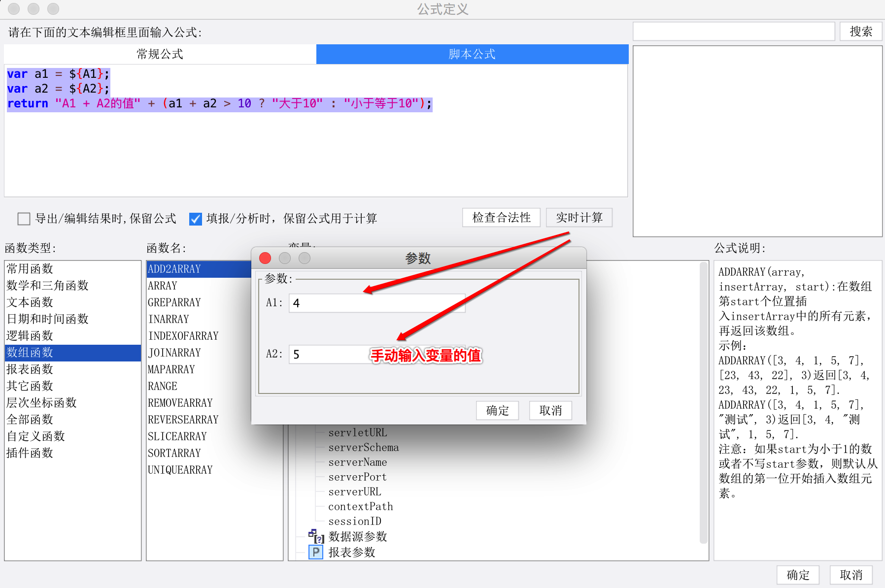Select GREPARRAY function name
Image resolution: width=885 pixels, height=588 pixels.
coord(199,302)
